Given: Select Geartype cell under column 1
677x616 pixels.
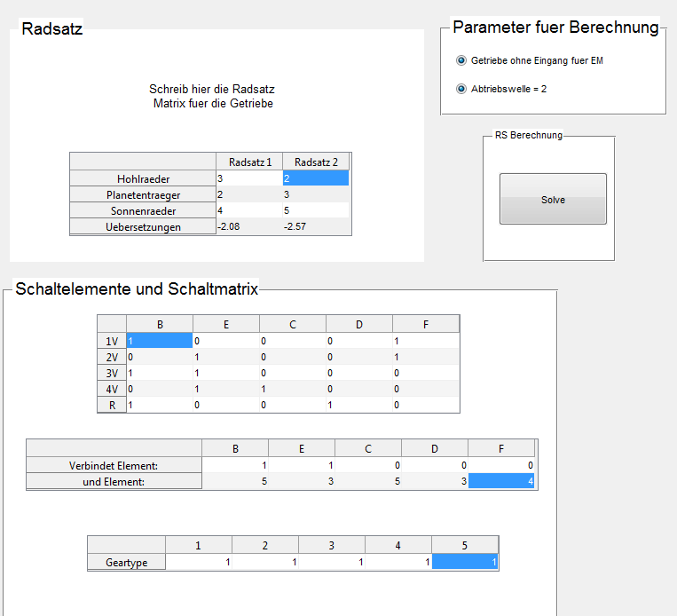Looking at the screenshot, I should (x=199, y=562).
